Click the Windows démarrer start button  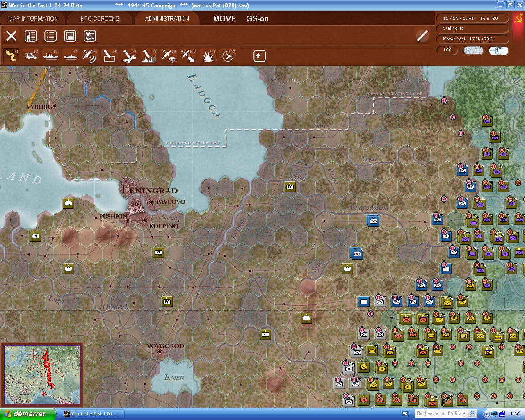click(27, 414)
